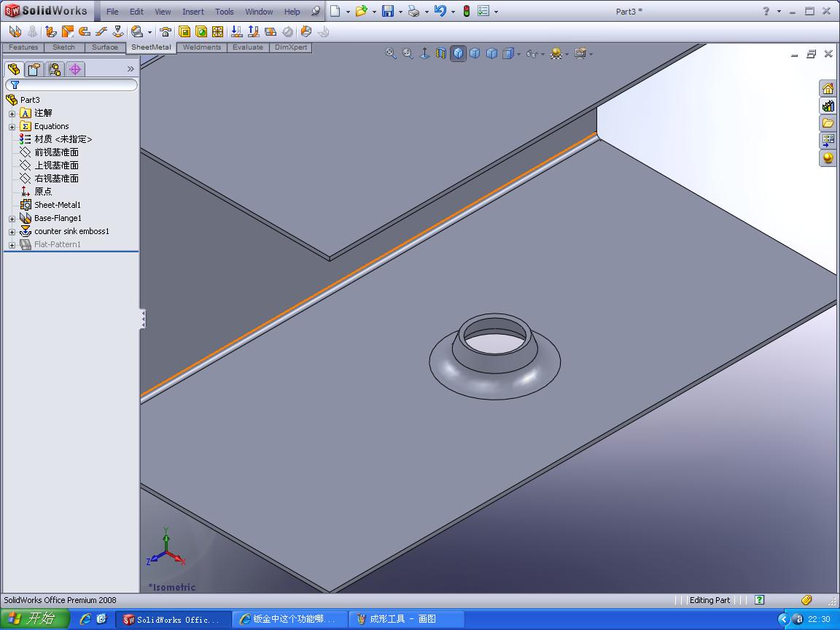
Task: Open the Tools menu
Action: tap(224, 11)
